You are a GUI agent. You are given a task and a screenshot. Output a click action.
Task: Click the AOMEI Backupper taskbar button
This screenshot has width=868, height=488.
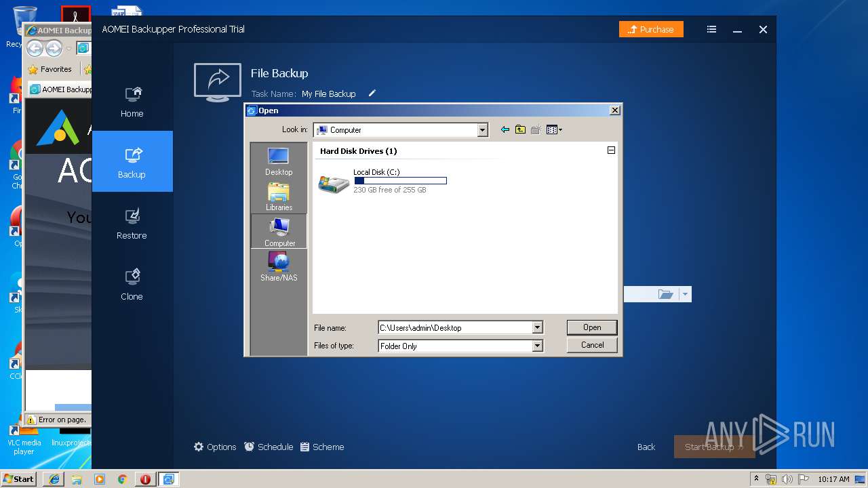coord(168,479)
